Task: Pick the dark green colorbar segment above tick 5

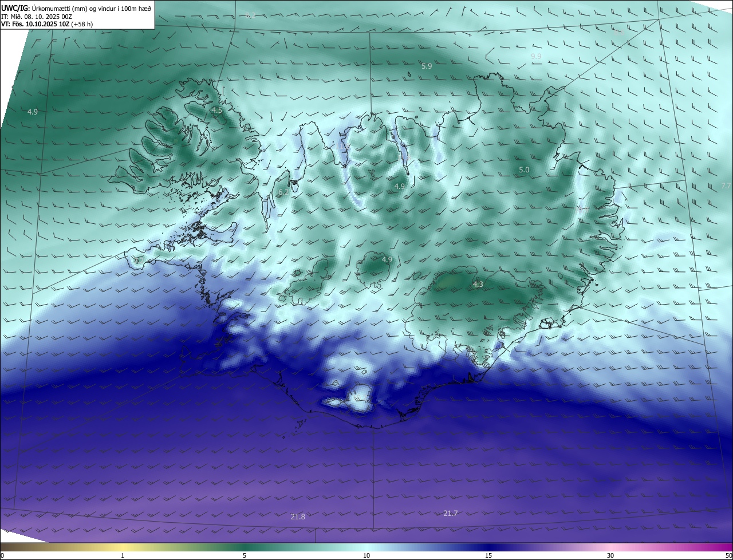Action: pyautogui.click(x=245, y=547)
